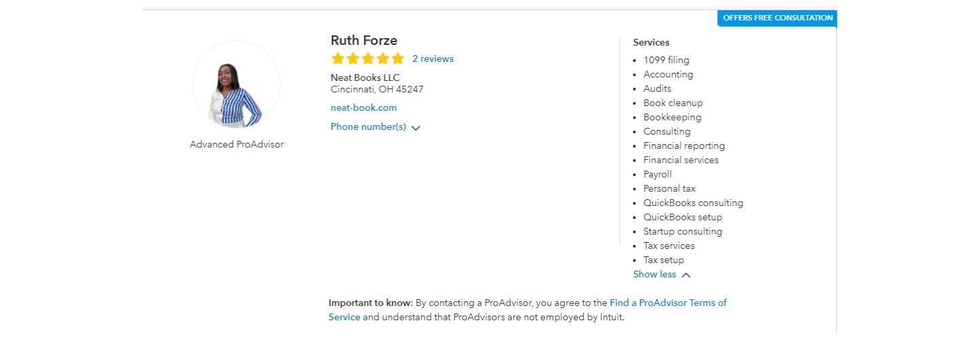Click the third gold rating star
This screenshot has width=980, height=340.
pos(367,58)
